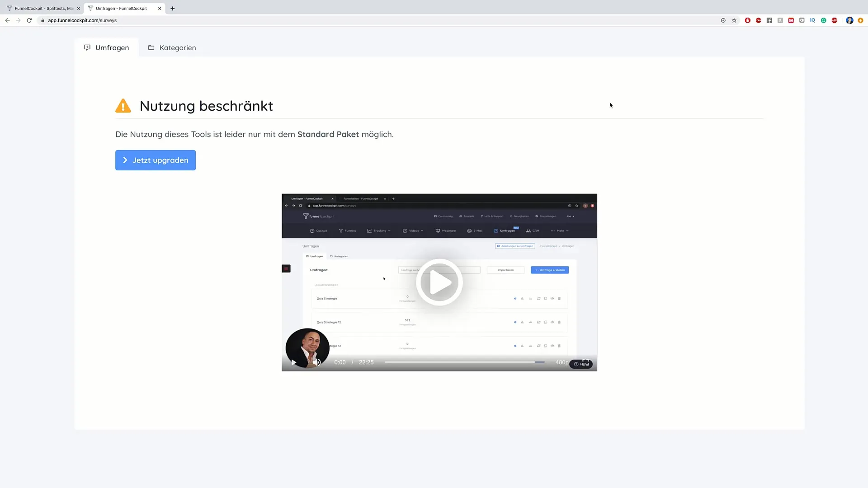The width and height of the screenshot is (868, 488).
Task: Change the 480p video quality setting
Action: pos(561,362)
